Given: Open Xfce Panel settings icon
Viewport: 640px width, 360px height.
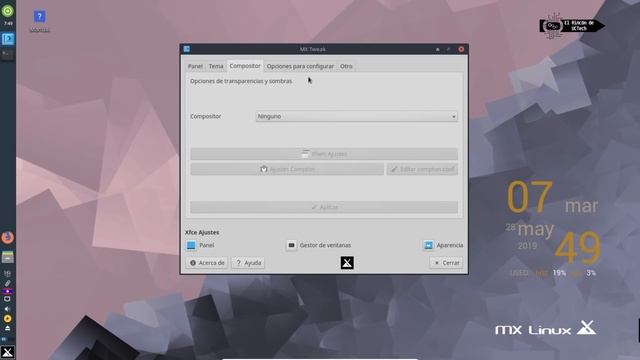Looking at the screenshot, I should point(191,245).
